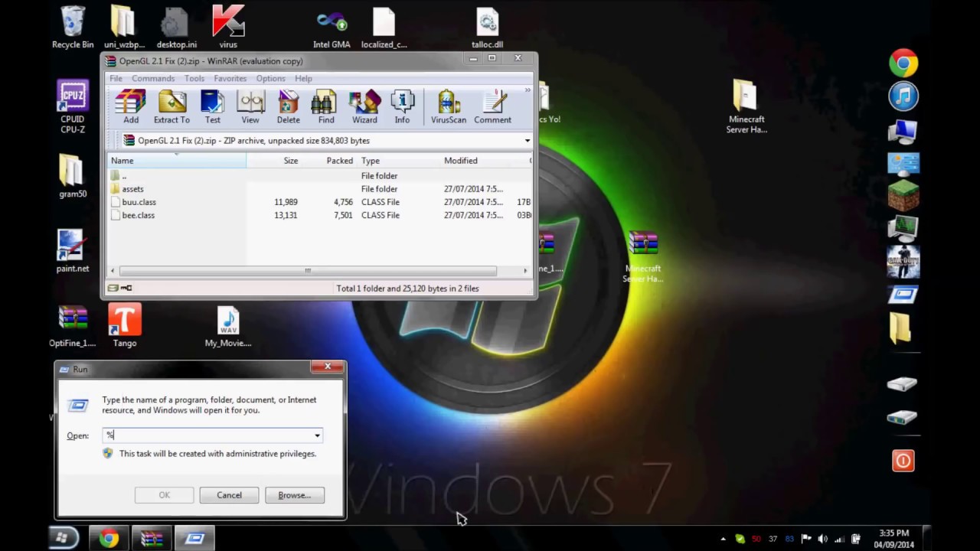Open the Tools menu
Viewport: 980px width, 551px height.
click(x=194, y=78)
